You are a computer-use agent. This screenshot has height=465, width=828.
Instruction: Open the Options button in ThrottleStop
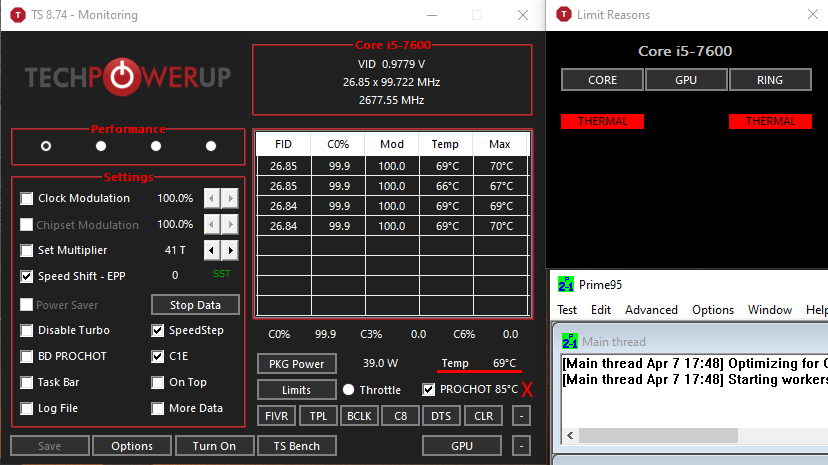point(132,446)
